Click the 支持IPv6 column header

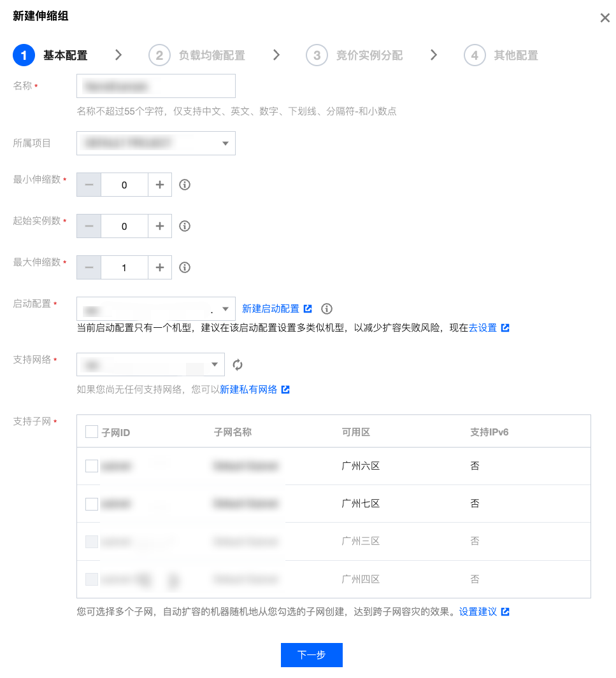pos(489,432)
